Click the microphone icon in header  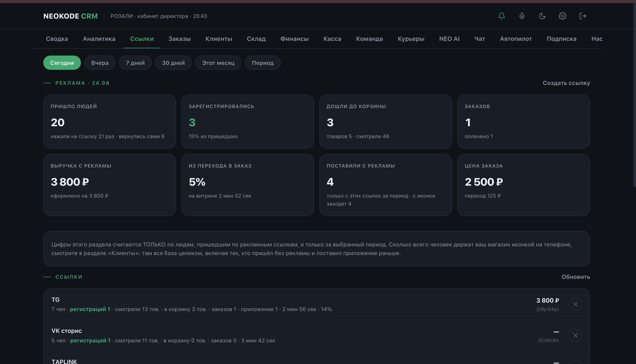[522, 16]
